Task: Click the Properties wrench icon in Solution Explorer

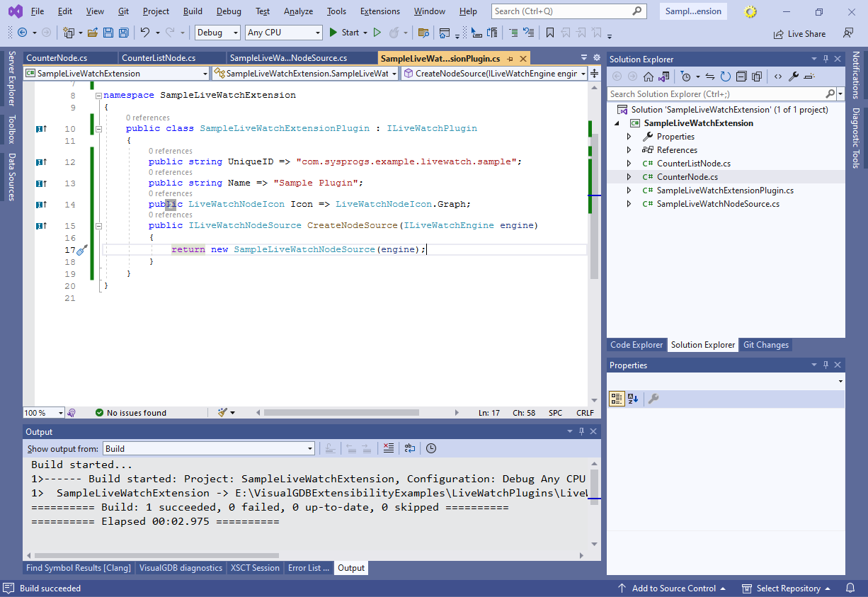Action: coord(794,76)
